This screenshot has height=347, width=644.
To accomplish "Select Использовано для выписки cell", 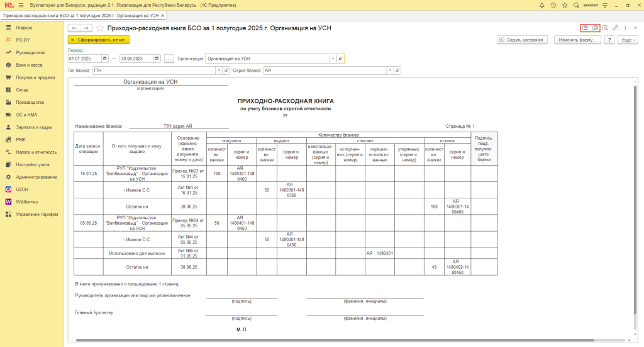I will coord(136,253).
